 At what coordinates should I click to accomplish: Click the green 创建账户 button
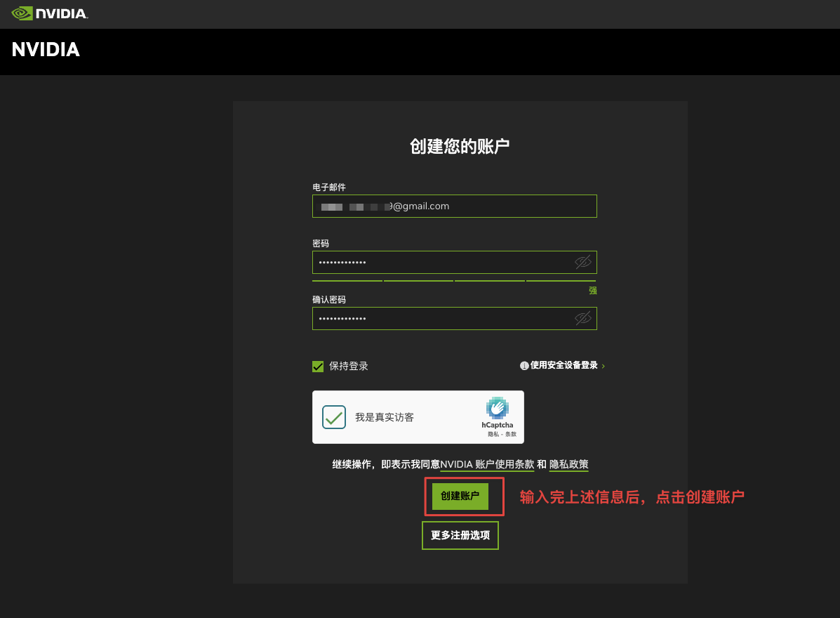(x=460, y=497)
